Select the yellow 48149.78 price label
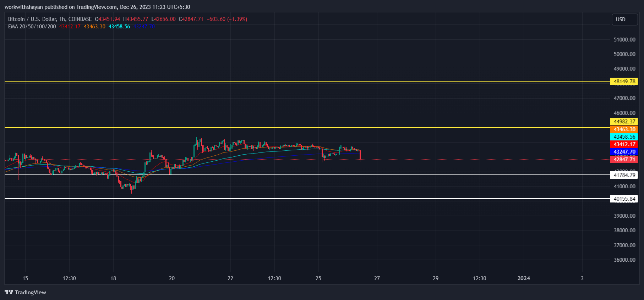Screen dimensions: 644x300 coord(624,82)
